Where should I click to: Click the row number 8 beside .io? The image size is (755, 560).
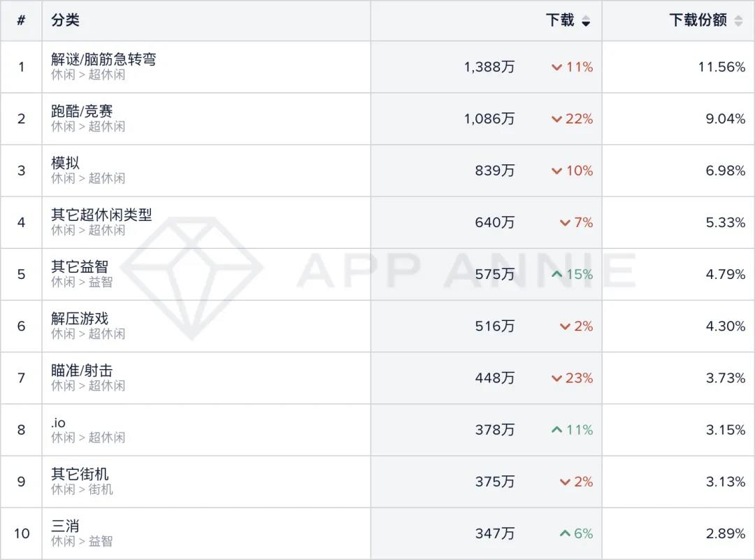[21, 430]
